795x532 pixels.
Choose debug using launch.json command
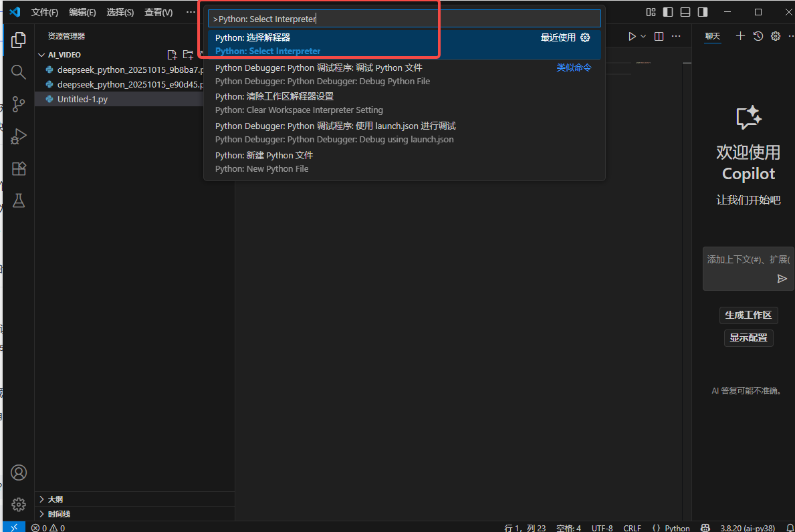coord(404,132)
